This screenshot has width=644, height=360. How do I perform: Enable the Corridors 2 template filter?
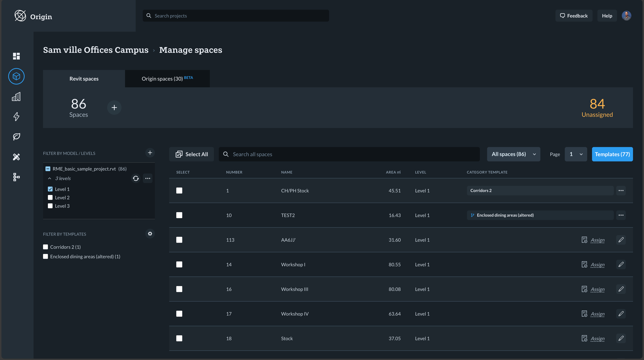click(45, 247)
